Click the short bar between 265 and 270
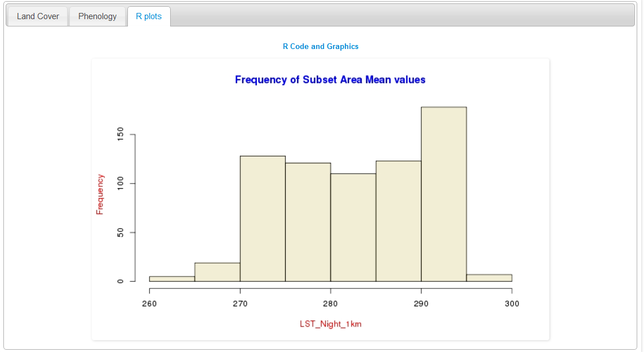Viewport: 644px width, 352px height. click(217, 272)
